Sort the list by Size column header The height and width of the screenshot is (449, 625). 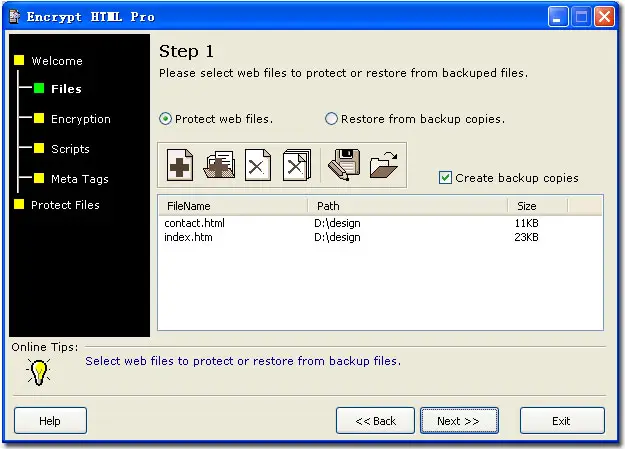[x=538, y=206]
